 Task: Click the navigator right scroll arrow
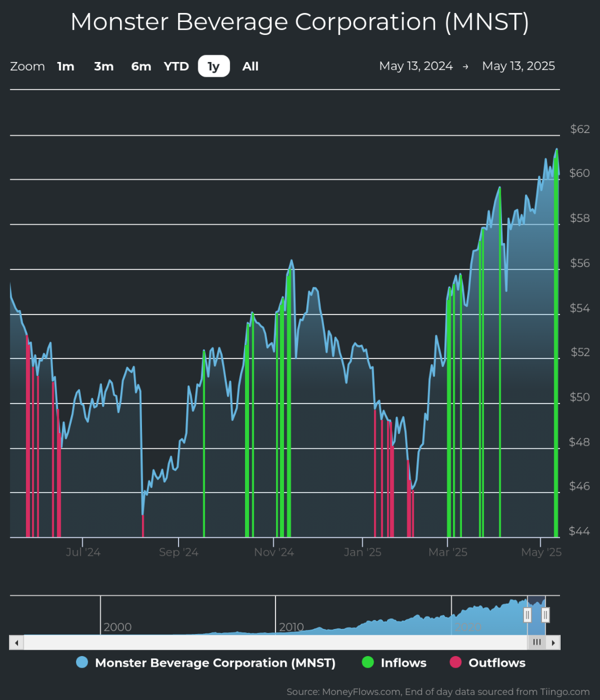point(553,643)
